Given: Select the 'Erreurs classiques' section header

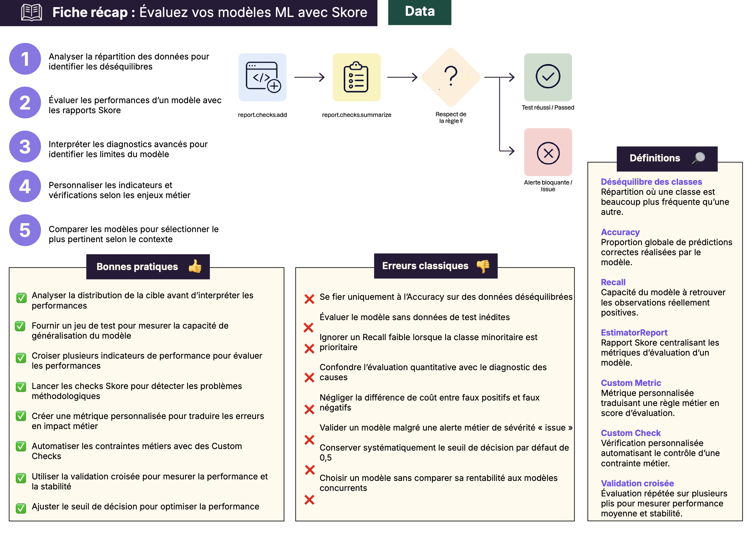Looking at the screenshot, I should coord(436,266).
